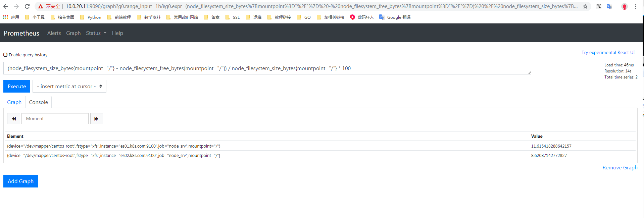This screenshot has height=218, width=644.
Task: Open the 前端教程 bookmark folder
Action: click(119, 17)
